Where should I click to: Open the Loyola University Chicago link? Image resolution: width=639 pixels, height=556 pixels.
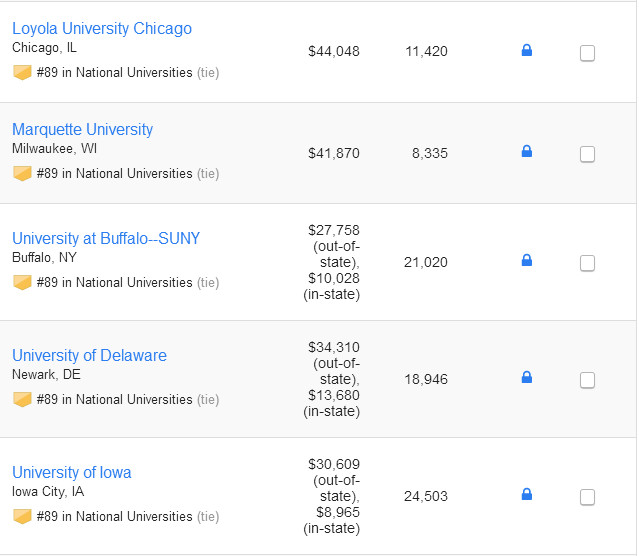tap(102, 28)
